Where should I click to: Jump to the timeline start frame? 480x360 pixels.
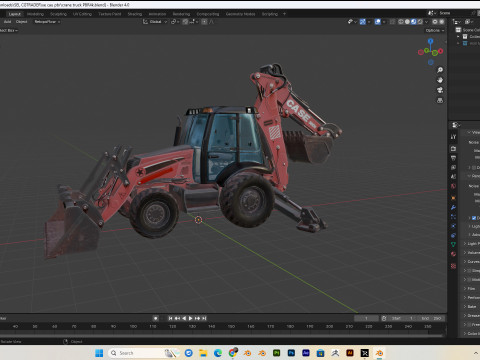point(171,318)
